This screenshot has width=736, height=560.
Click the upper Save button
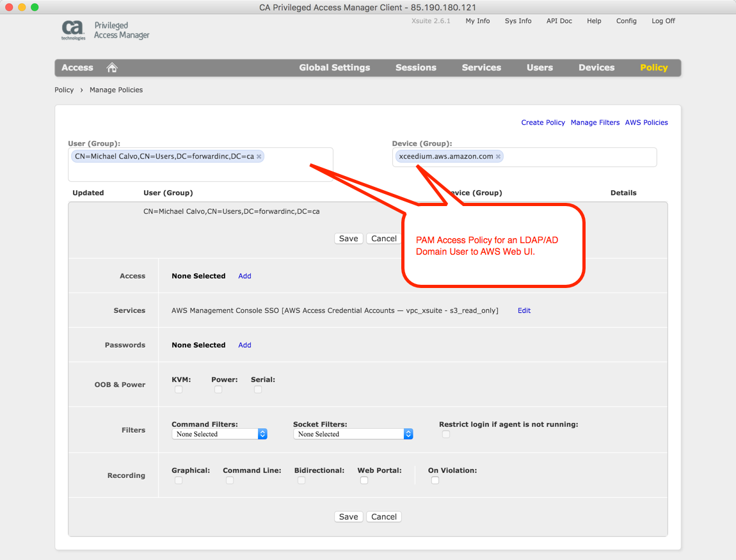348,239
